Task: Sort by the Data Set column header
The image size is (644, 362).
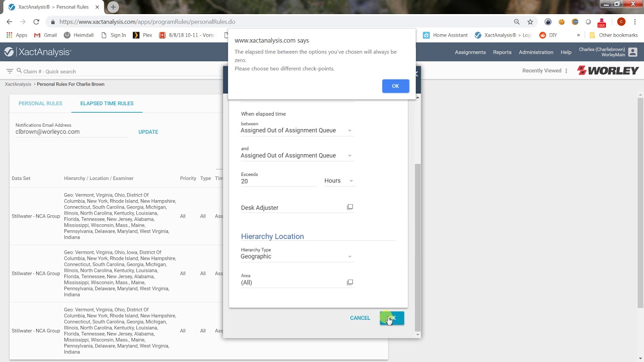Action: 21,178
